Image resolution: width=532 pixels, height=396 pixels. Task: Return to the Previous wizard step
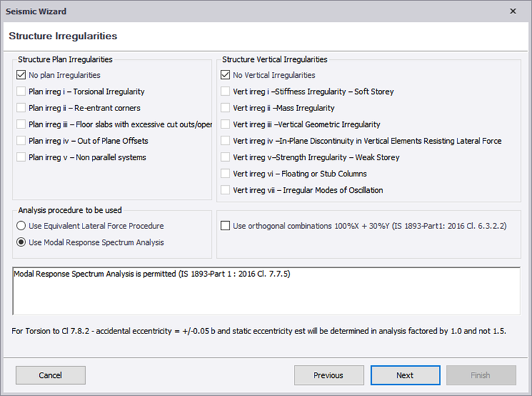(329, 375)
